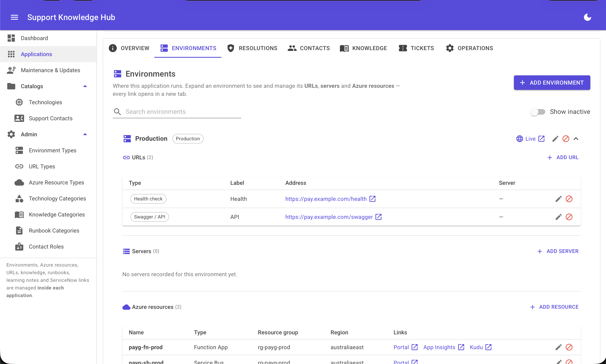Open the hamburger navigation menu
The height and width of the screenshot is (364, 606).
pyautogui.click(x=14, y=17)
